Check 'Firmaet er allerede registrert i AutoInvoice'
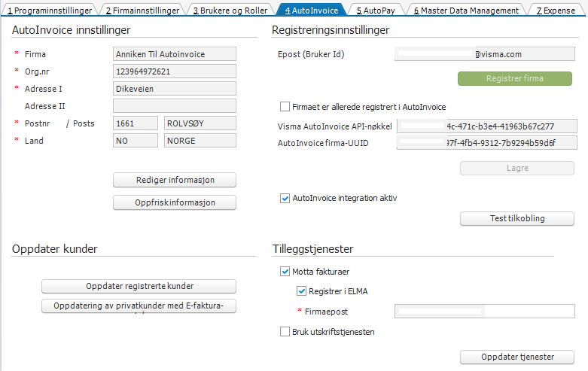588x371 pixels. 285,107
